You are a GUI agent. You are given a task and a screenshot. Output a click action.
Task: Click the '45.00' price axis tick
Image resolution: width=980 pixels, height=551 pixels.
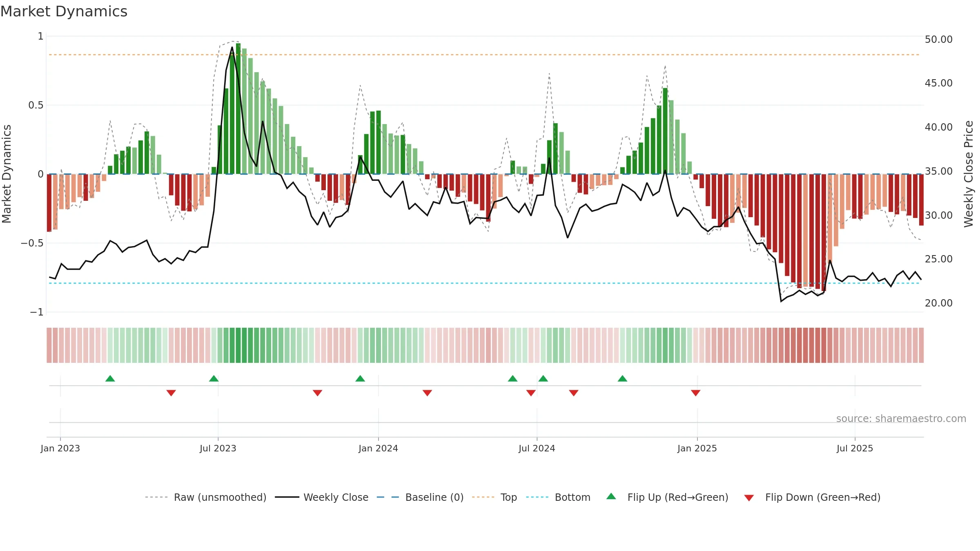click(x=939, y=83)
